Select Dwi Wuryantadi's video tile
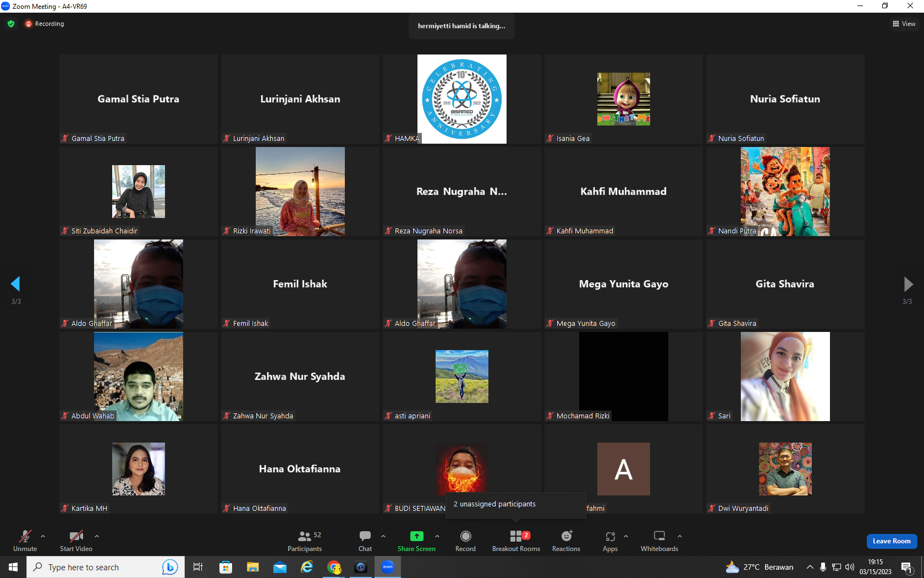This screenshot has width=924, height=578. [x=785, y=469]
